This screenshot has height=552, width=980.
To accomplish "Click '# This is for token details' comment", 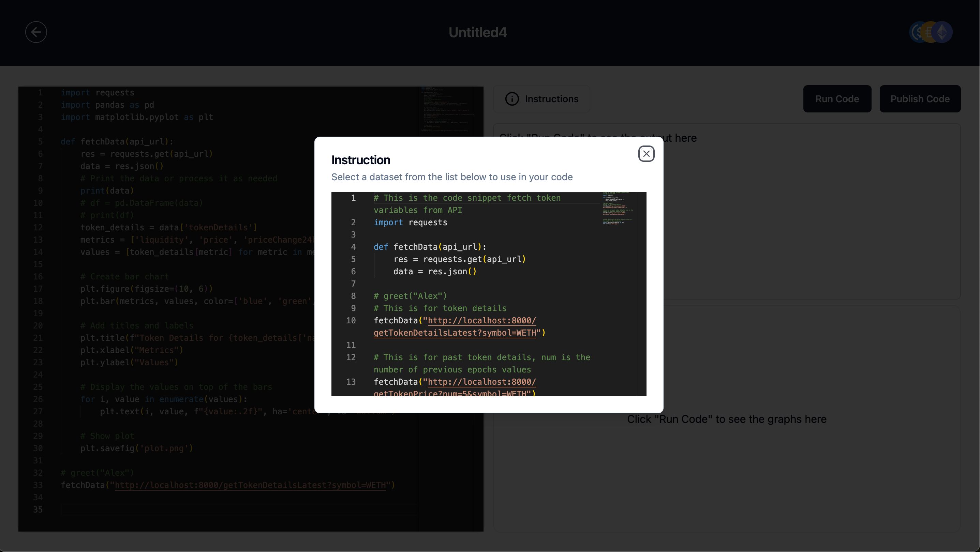I will click(x=440, y=308).
